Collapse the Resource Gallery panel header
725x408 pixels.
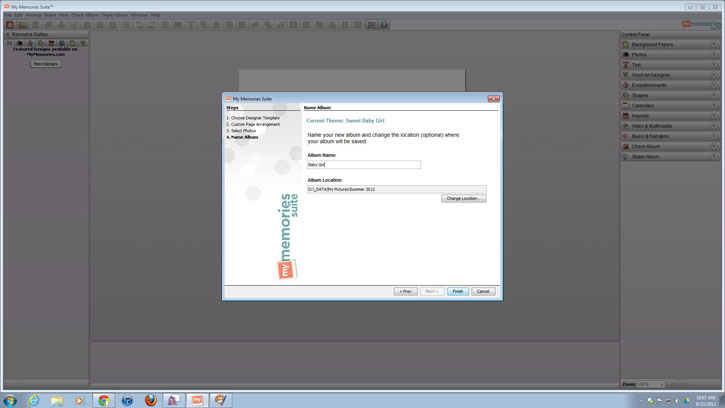pyautogui.click(x=8, y=34)
